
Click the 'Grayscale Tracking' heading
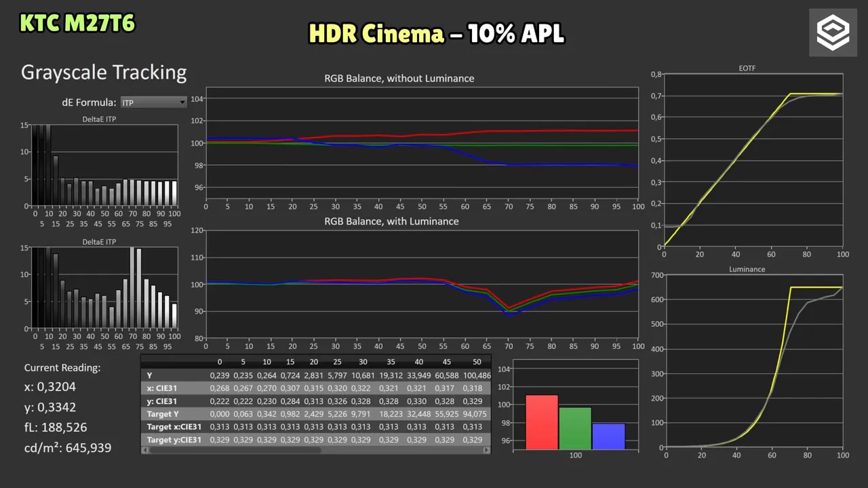tap(104, 73)
